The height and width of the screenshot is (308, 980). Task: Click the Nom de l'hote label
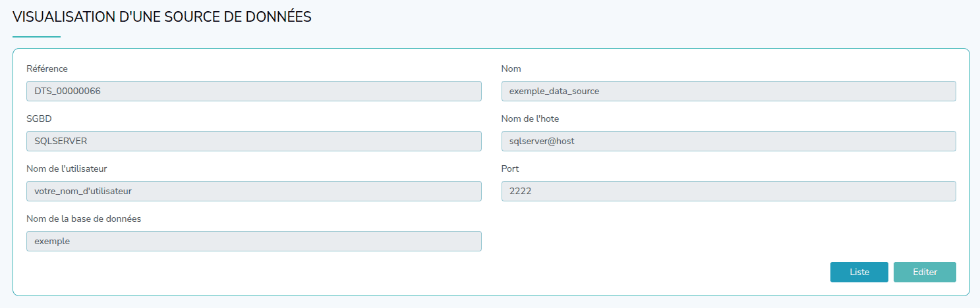point(530,118)
